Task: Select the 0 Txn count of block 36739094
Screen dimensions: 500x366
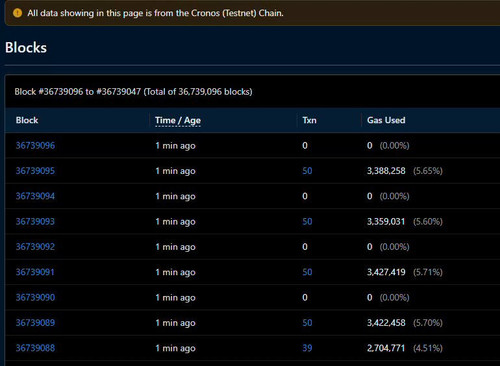Action: pyautogui.click(x=305, y=196)
